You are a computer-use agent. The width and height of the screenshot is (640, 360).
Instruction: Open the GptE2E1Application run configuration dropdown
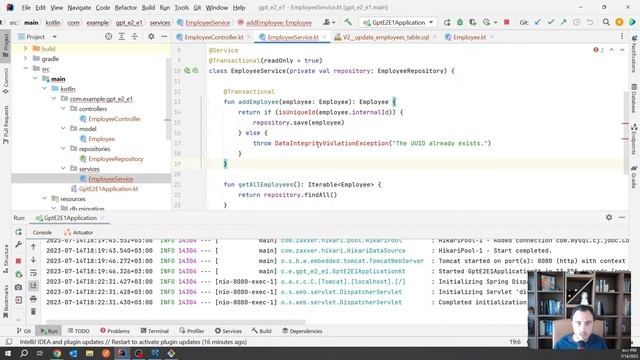pyautogui.click(x=398, y=22)
